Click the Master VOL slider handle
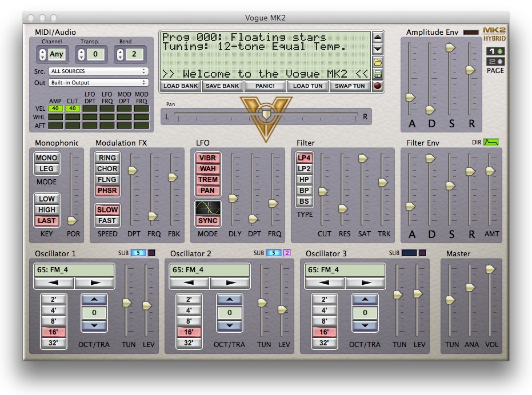 click(490, 269)
